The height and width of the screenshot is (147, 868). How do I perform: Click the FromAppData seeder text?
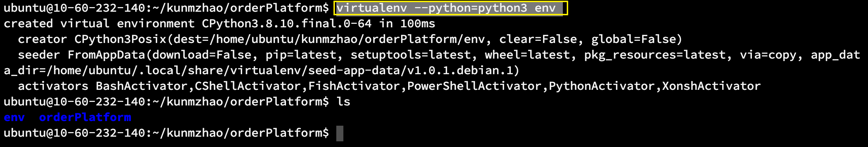pos(107,55)
